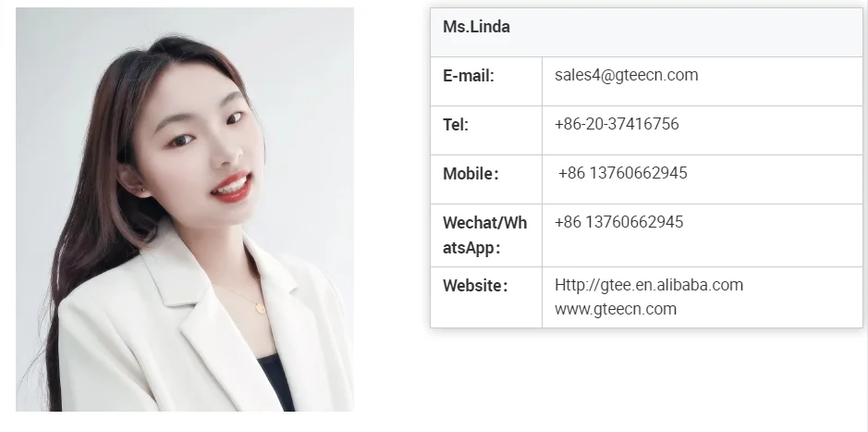The height and width of the screenshot is (432, 868).
Task: Open the Http://gtee.en.alibaba.com link
Action: tap(649, 285)
